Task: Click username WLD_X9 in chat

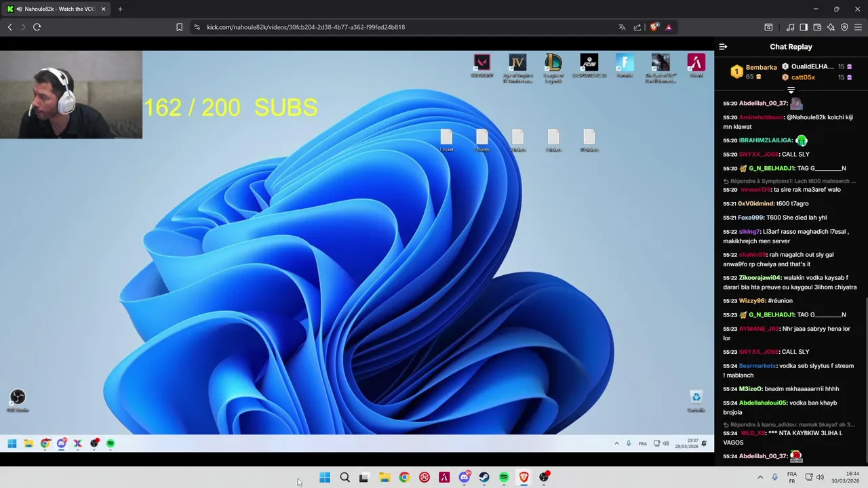Action: click(x=752, y=433)
